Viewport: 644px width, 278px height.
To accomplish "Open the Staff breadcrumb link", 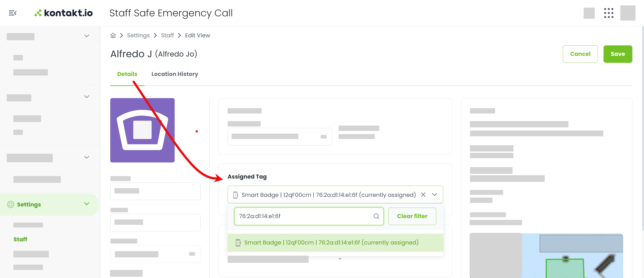I will coord(167,36).
